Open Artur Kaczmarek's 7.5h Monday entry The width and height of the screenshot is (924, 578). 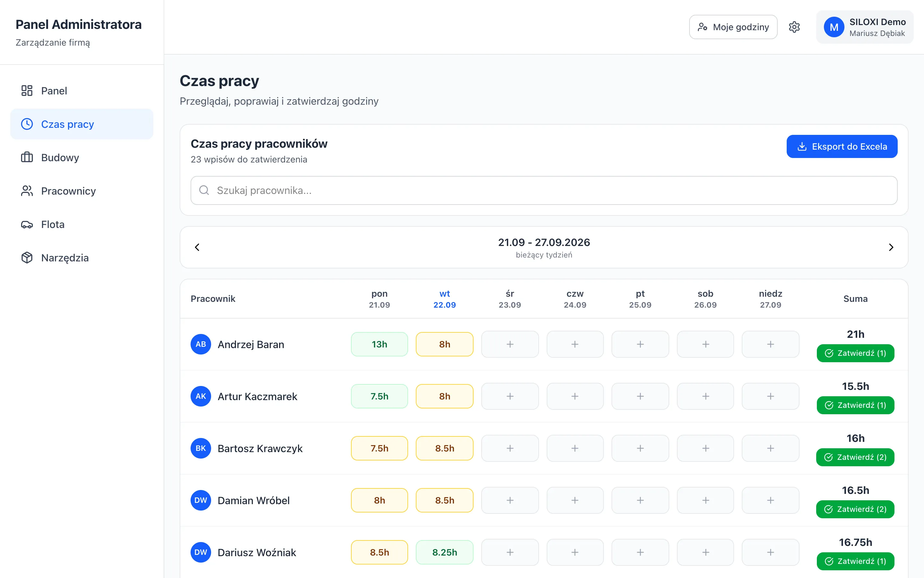[380, 396]
